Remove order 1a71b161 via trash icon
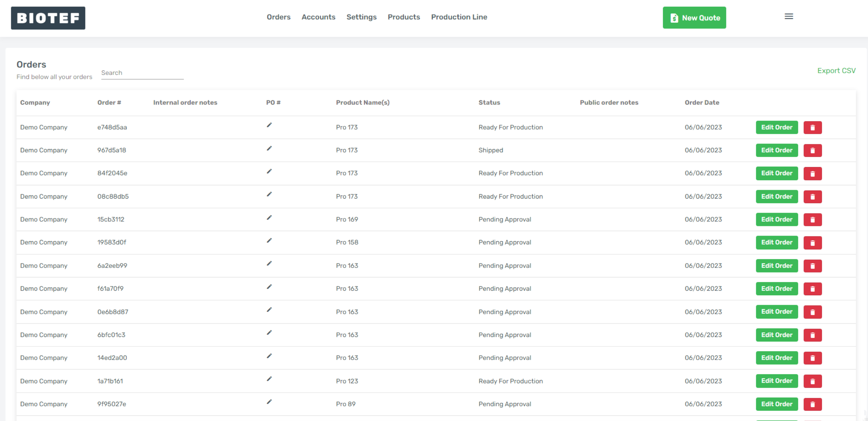This screenshot has height=421, width=868. click(812, 381)
